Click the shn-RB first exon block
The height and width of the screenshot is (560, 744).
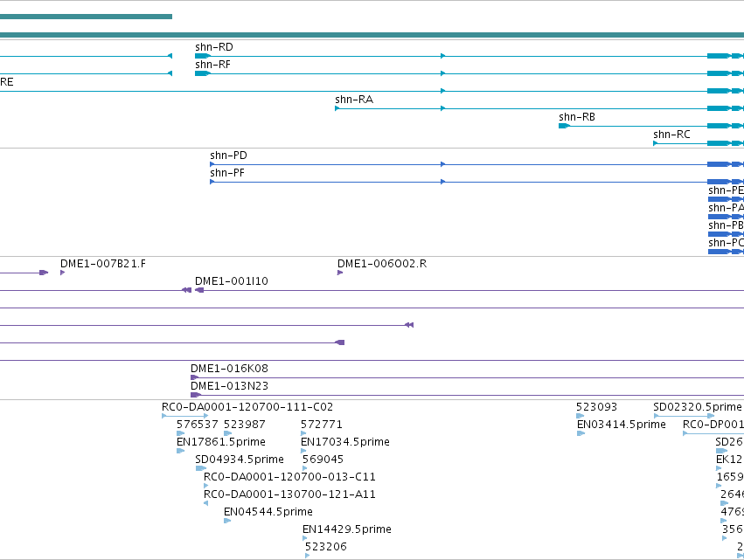564,126
